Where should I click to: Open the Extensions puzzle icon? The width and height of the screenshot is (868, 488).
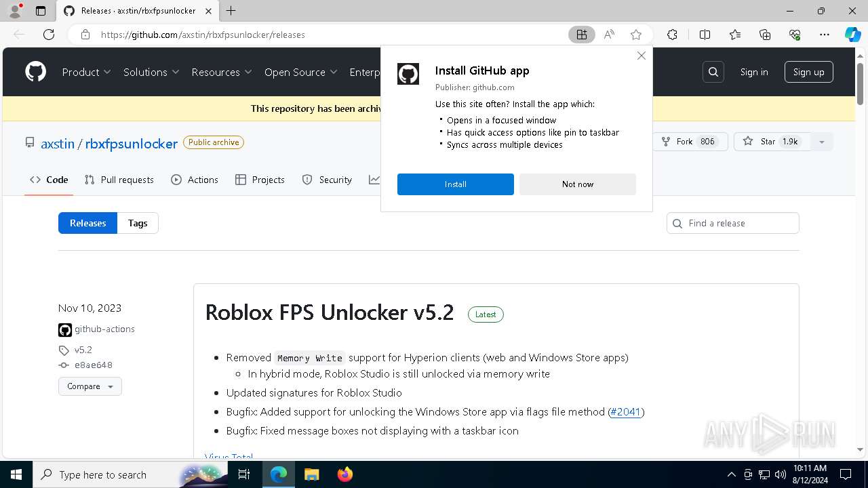pyautogui.click(x=672, y=35)
